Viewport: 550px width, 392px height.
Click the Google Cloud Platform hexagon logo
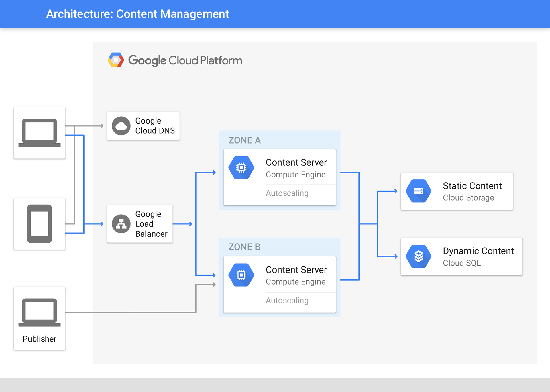[116, 60]
